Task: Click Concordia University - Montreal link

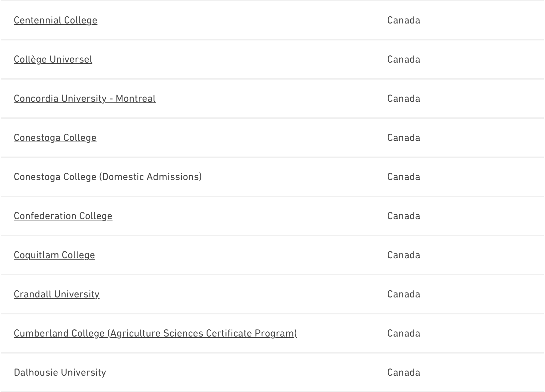Action: 85,98
